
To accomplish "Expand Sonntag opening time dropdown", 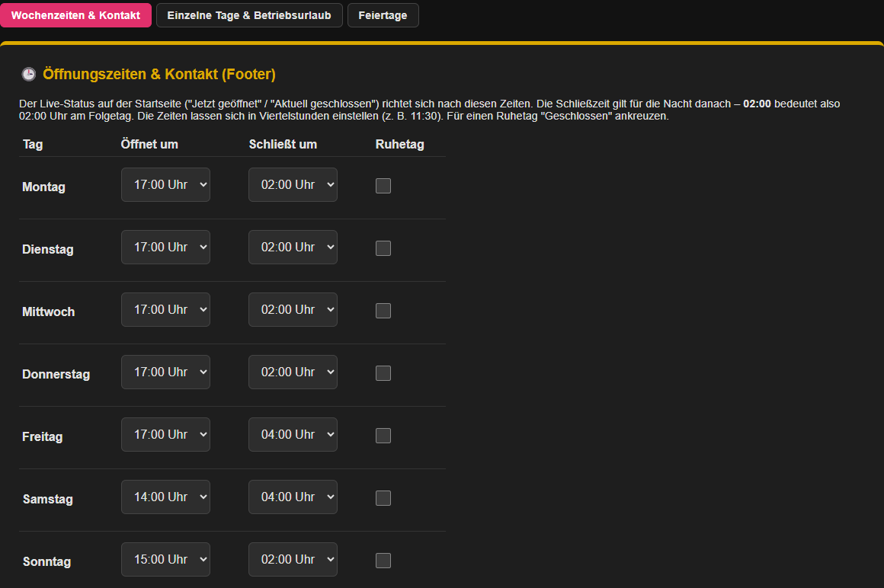I will point(166,560).
